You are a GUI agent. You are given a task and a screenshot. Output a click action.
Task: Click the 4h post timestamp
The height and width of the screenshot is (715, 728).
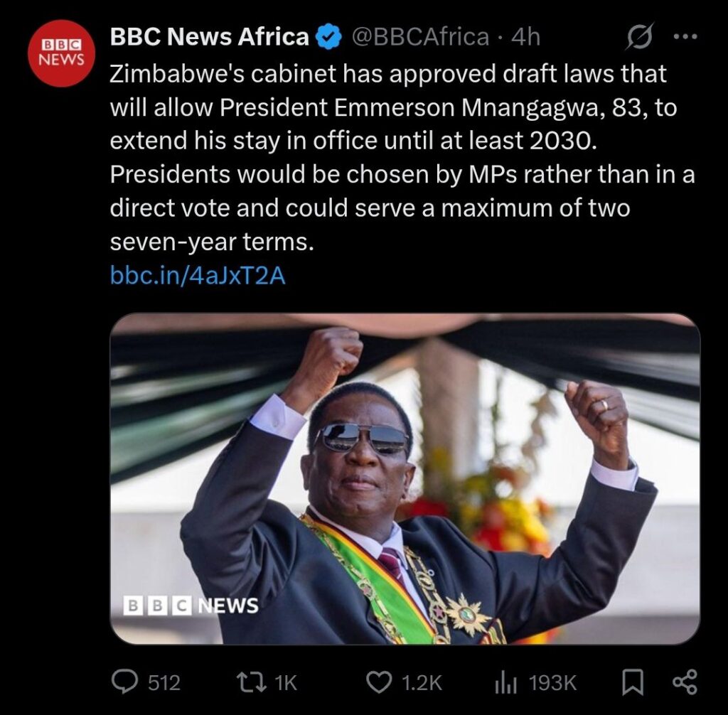(x=526, y=37)
